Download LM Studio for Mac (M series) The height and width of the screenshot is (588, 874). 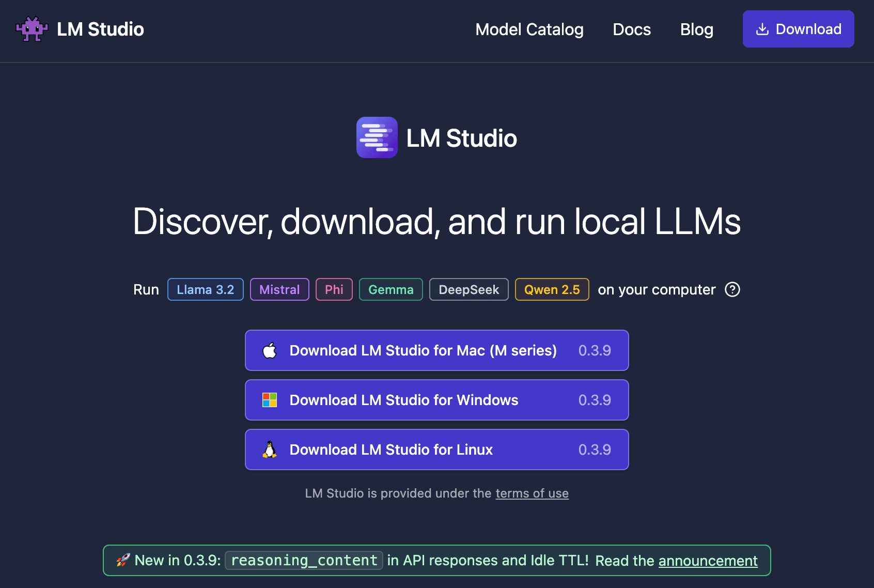(436, 350)
